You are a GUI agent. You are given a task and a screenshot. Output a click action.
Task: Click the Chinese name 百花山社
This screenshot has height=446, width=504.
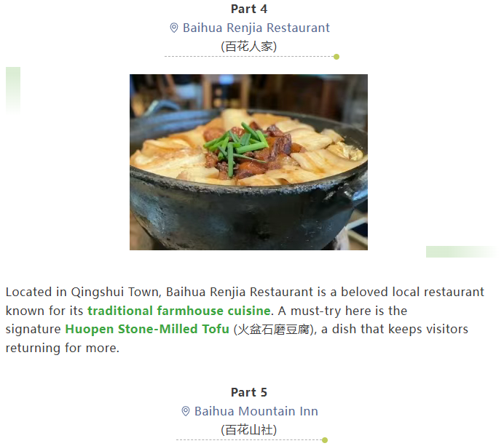click(249, 430)
